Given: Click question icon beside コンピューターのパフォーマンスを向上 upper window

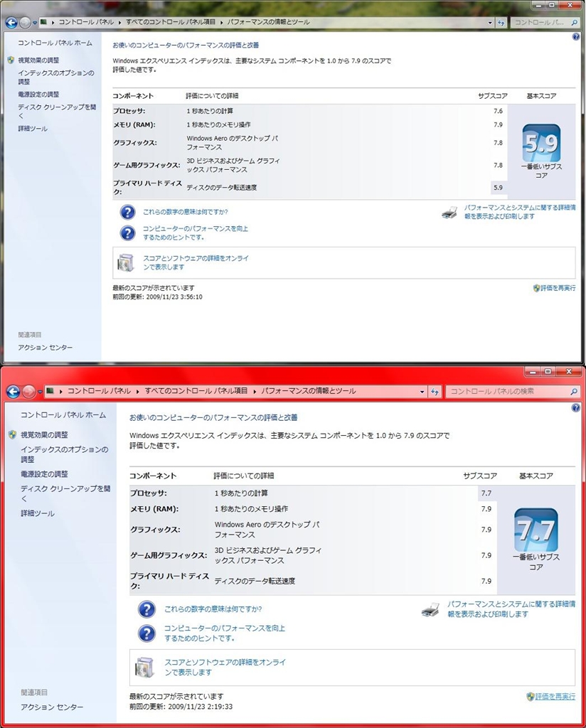Looking at the screenshot, I should (x=128, y=233).
